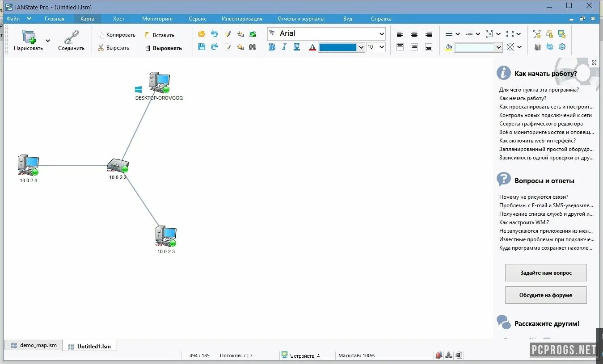
Task: Open the Мониторинг ribbon tab
Action: [157, 19]
